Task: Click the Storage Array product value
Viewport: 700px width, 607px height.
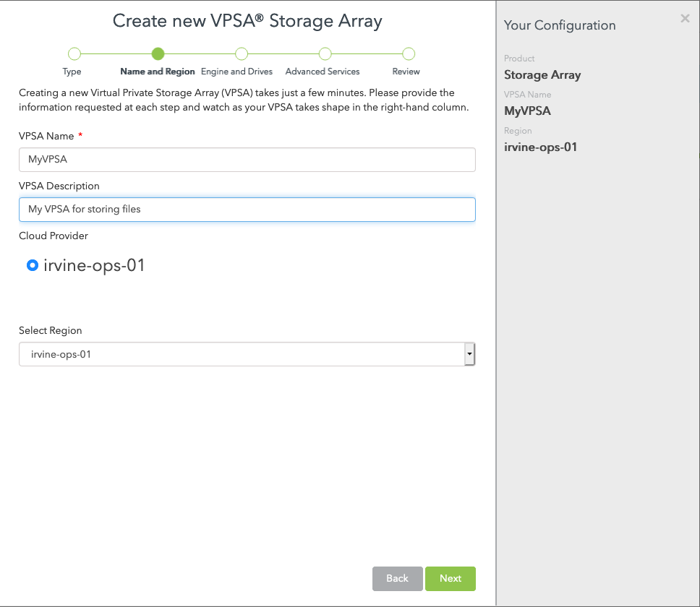Action: [542, 75]
